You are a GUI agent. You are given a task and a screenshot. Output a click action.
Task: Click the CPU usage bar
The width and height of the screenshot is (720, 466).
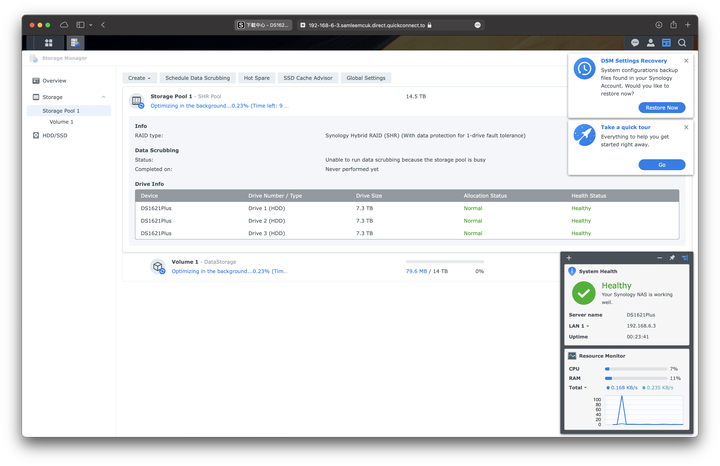[x=636, y=369]
